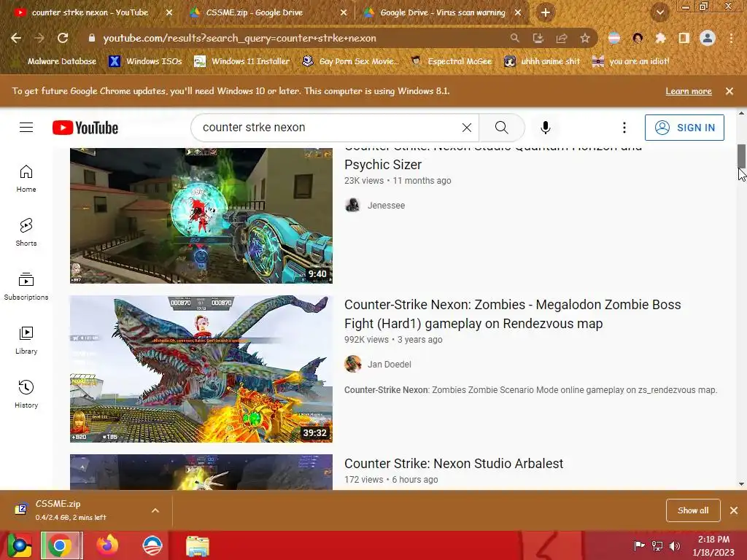Open the Malware Database bookmark
Image resolution: width=747 pixels, height=560 pixels.
pos(55,61)
